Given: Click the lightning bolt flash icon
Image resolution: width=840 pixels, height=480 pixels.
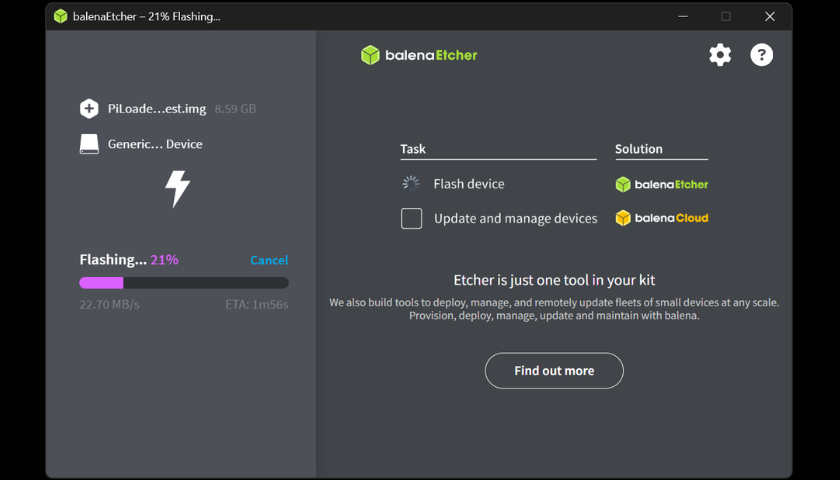Looking at the screenshot, I should click(177, 189).
